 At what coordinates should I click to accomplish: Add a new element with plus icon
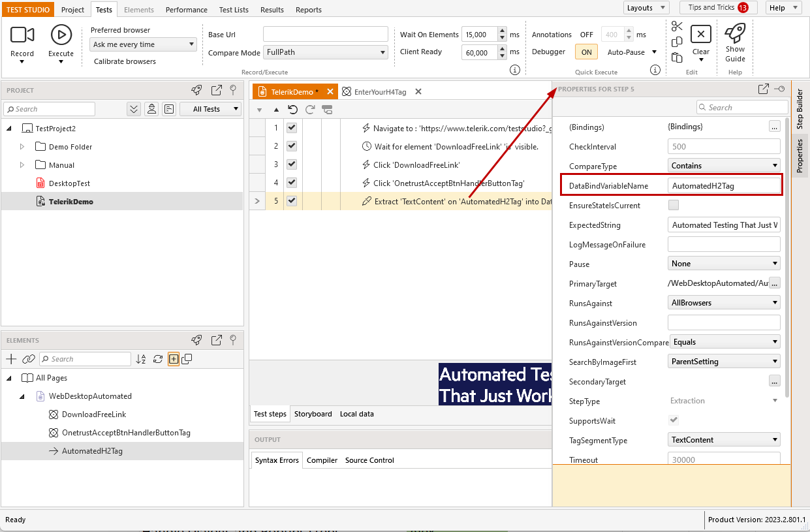(11, 359)
